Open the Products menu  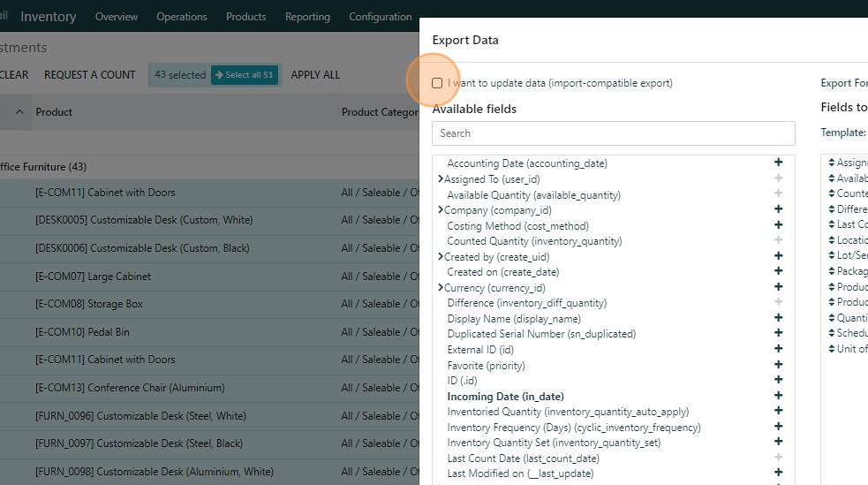245,17
